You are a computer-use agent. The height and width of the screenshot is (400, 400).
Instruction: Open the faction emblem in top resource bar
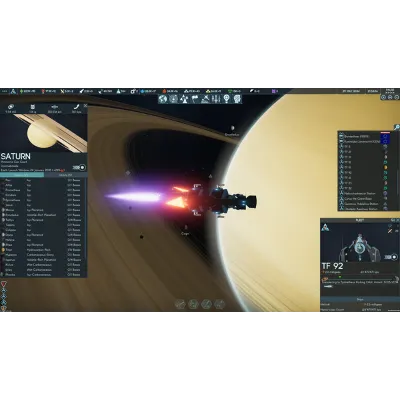(x=13, y=91)
